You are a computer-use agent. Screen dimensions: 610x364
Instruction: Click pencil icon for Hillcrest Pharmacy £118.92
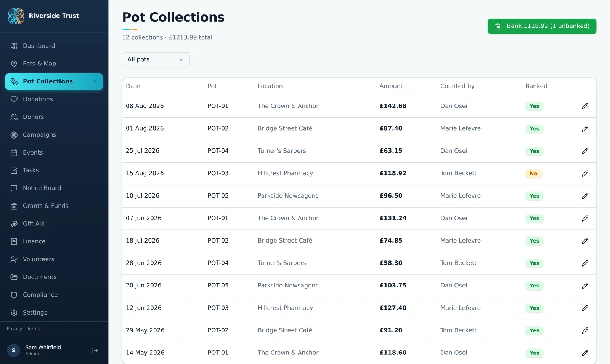point(585,174)
